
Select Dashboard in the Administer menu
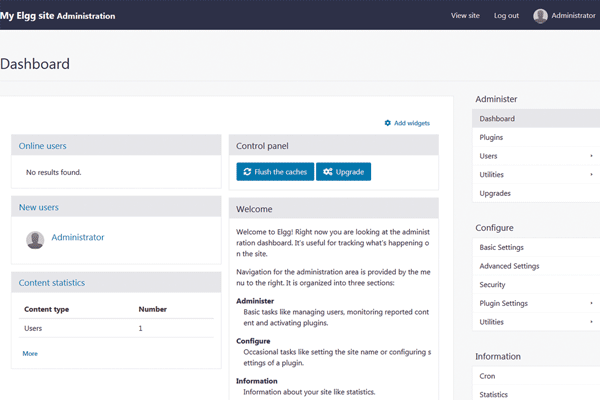pos(497,119)
